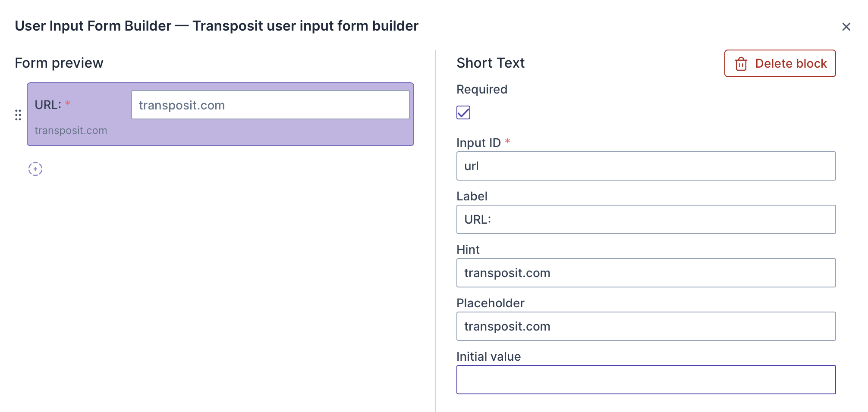
Task: Click into the Hint text field
Action: point(646,273)
